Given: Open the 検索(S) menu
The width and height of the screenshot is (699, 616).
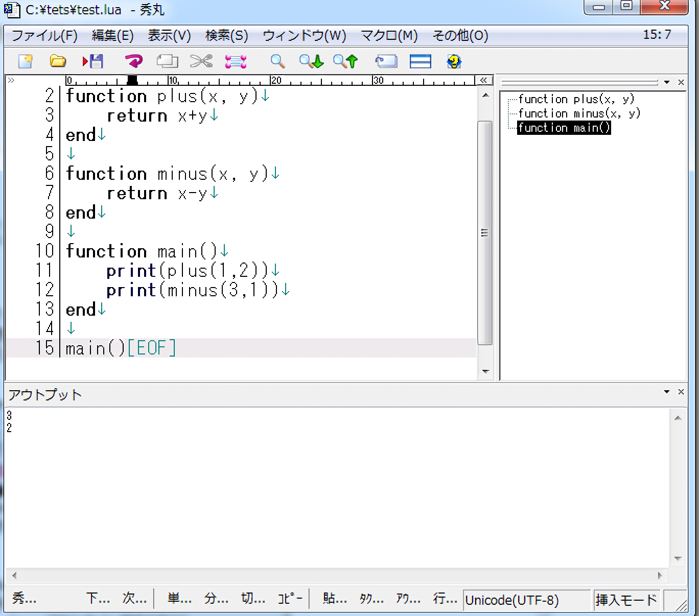Looking at the screenshot, I should click(226, 35).
